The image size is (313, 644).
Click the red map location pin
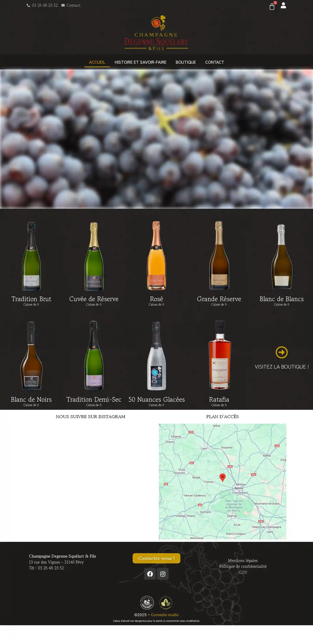pos(222,477)
